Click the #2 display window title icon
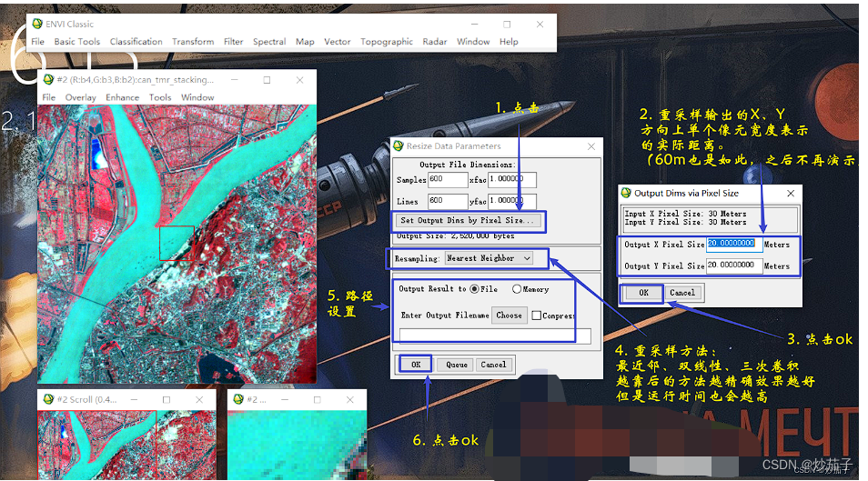The image size is (868, 481). tap(49, 80)
